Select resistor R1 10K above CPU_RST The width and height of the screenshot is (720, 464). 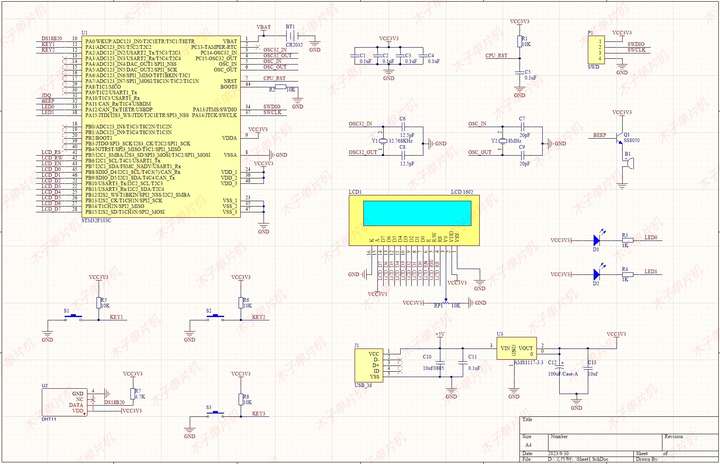(520, 41)
